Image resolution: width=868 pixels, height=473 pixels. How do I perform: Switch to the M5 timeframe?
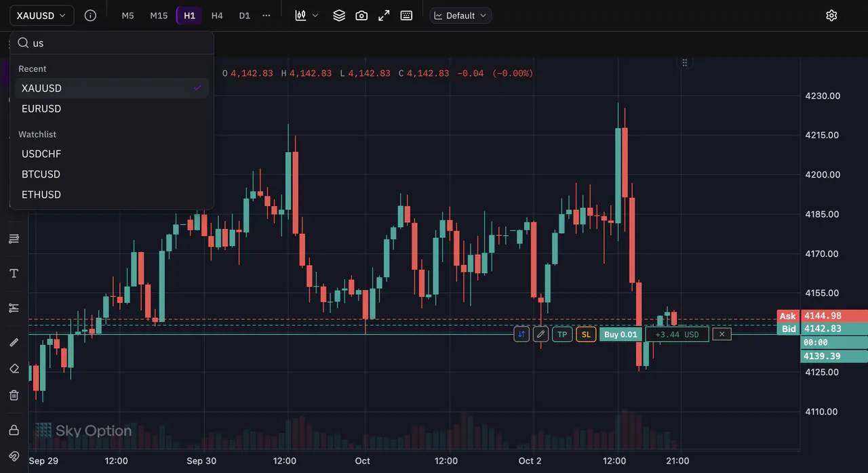tap(127, 16)
